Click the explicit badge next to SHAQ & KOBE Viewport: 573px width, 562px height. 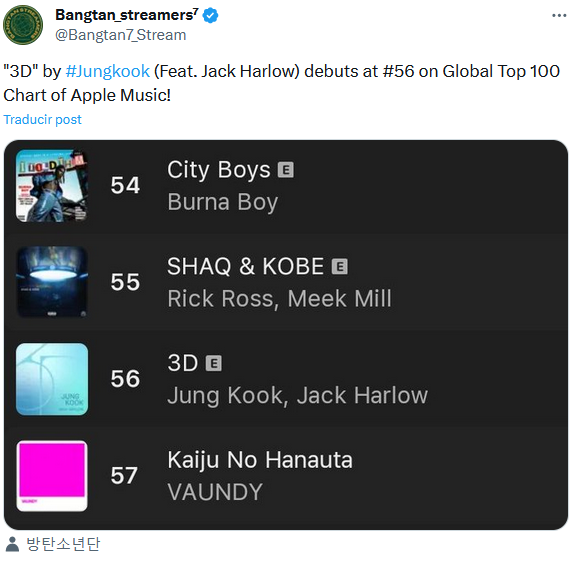(339, 266)
